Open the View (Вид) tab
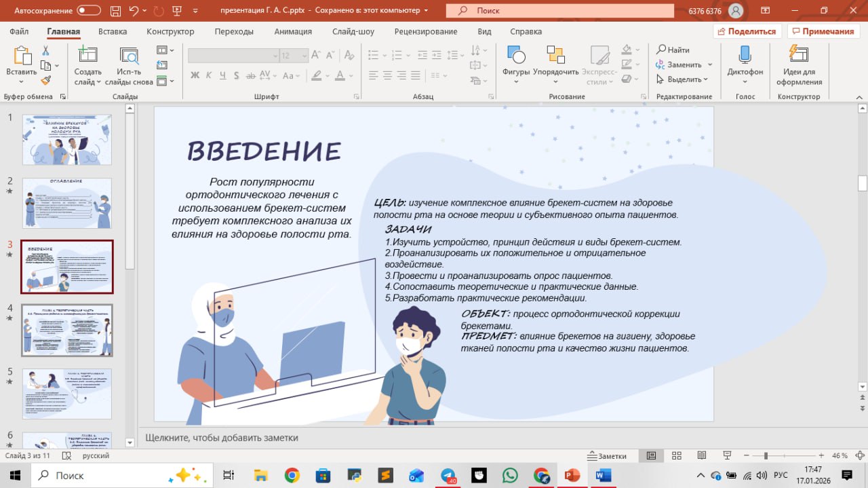Viewport: 868px width, 488px height. click(x=484, y=31)
